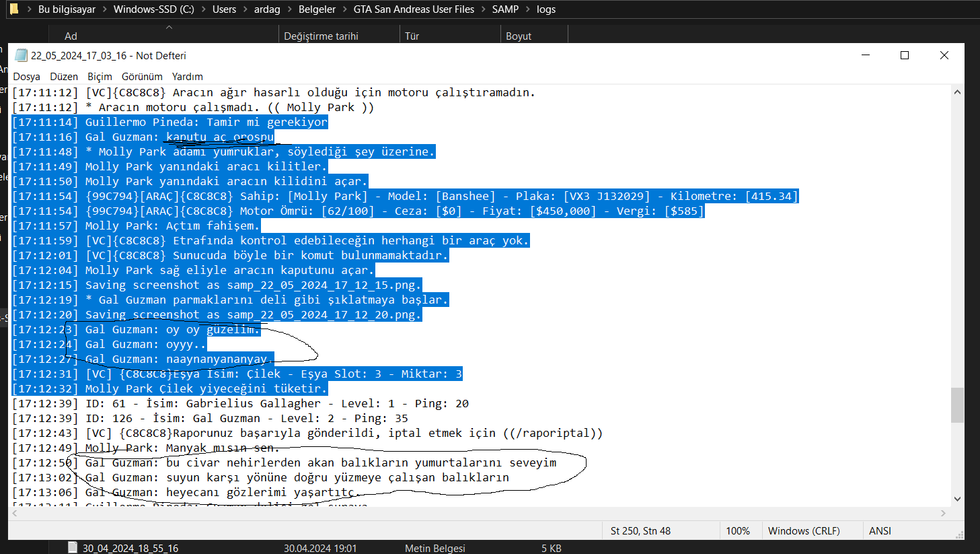Click line 'ID: 61 - İsim: Gabrielius Gallagher'
This screenshot has width=980, height=554.
pyautogui.click(x=241, y=403)
